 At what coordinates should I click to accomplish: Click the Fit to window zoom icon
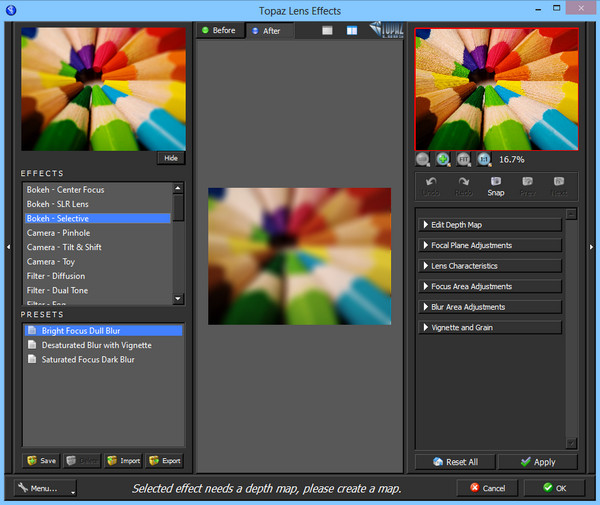[463, 159]
